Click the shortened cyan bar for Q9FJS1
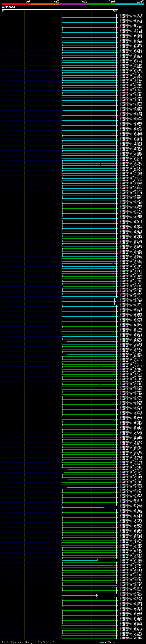Viewport: 146px width, 644px height. point(89,299)
